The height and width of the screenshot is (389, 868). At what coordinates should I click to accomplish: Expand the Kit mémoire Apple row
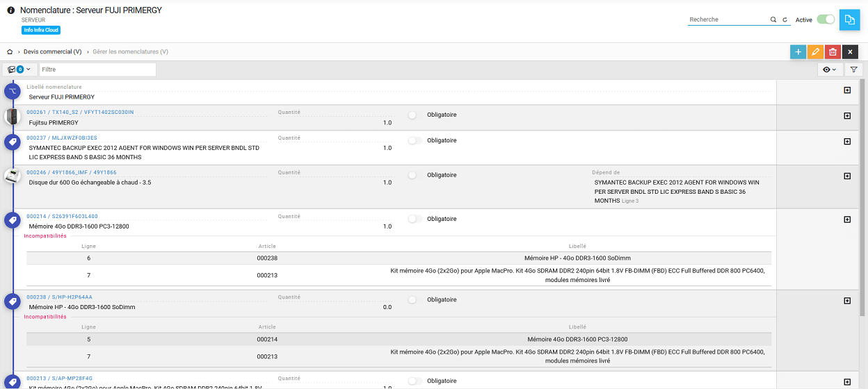pos(847,382)
